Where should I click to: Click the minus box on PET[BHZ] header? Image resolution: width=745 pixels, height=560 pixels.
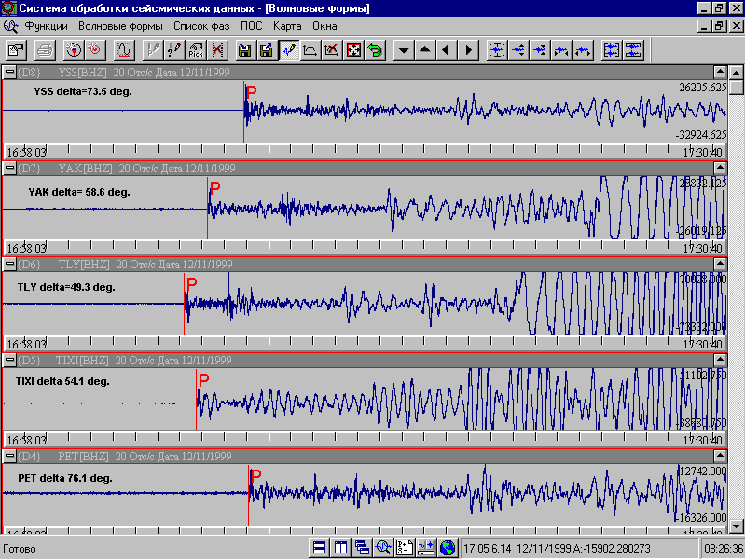[x=9, y=457]
